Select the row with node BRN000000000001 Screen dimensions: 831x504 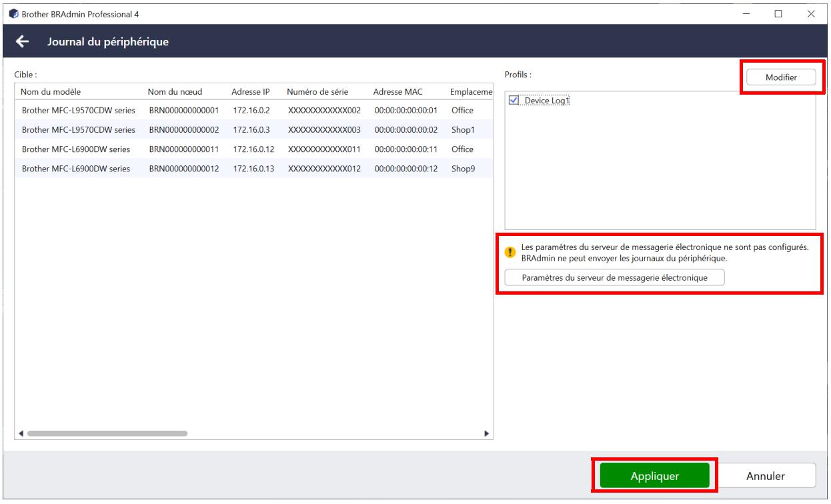[x=254, y=111]
